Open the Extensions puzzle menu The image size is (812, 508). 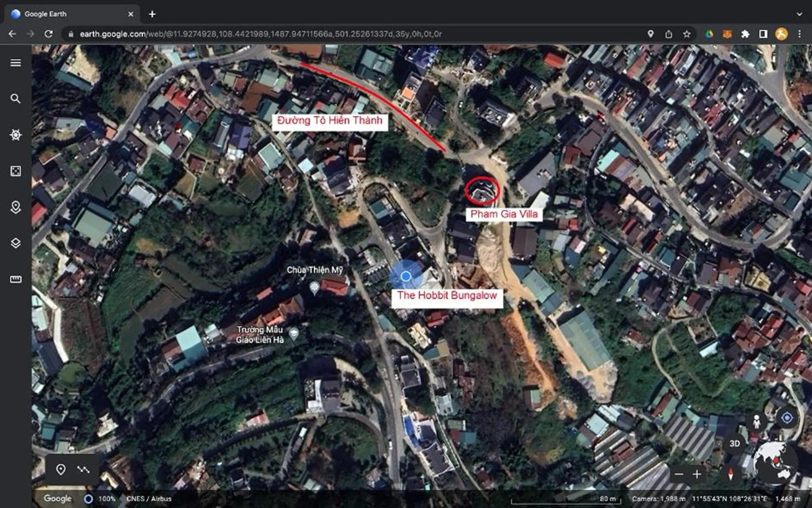click(x=745, y=34)
